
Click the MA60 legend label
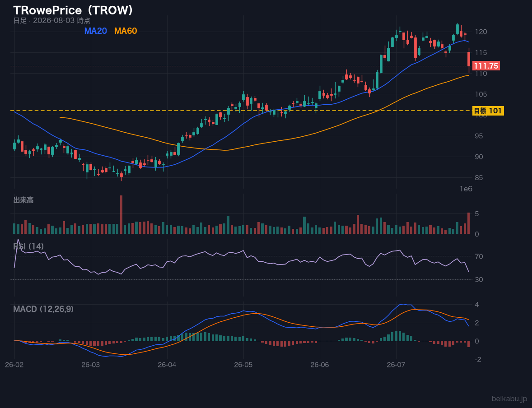click(x=126, y=31)
